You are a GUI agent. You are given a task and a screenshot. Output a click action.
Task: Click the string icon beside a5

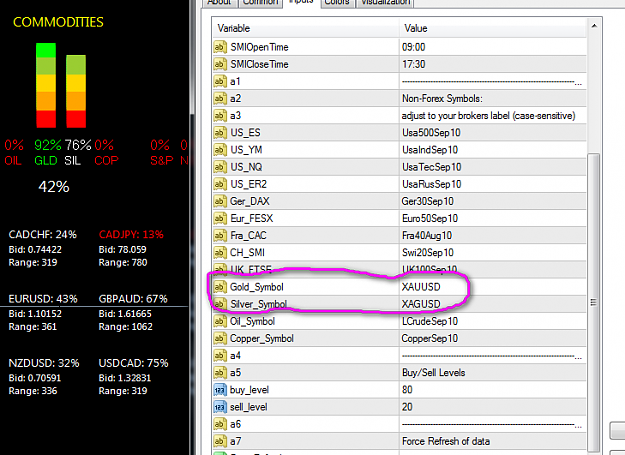point(220,373)
